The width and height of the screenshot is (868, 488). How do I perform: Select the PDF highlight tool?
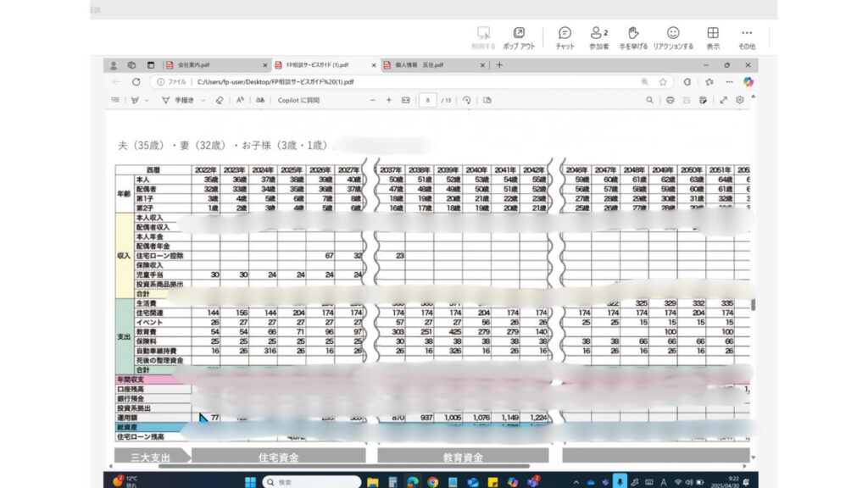click(x=135, y=100)
